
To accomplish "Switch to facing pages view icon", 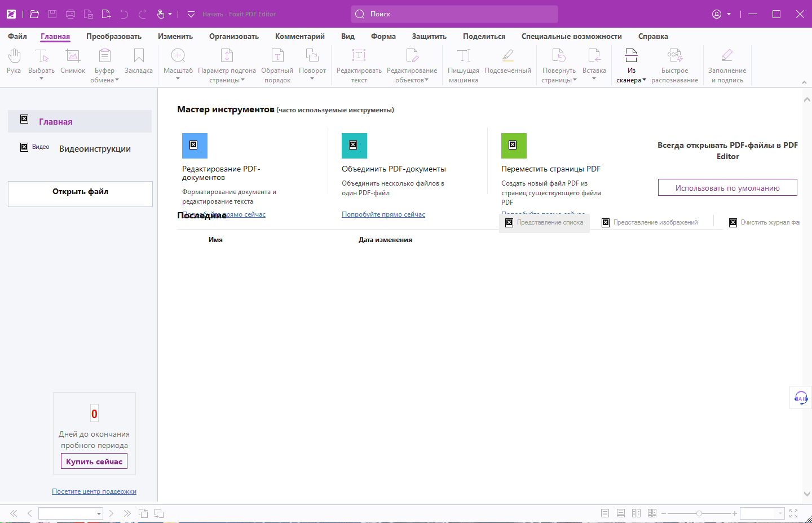I will 637,513.
